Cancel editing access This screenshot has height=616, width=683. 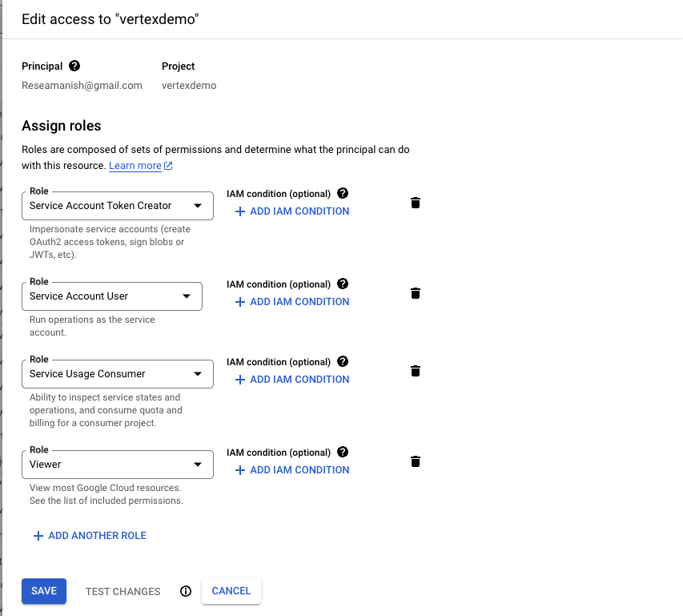[x=231, y=591]
